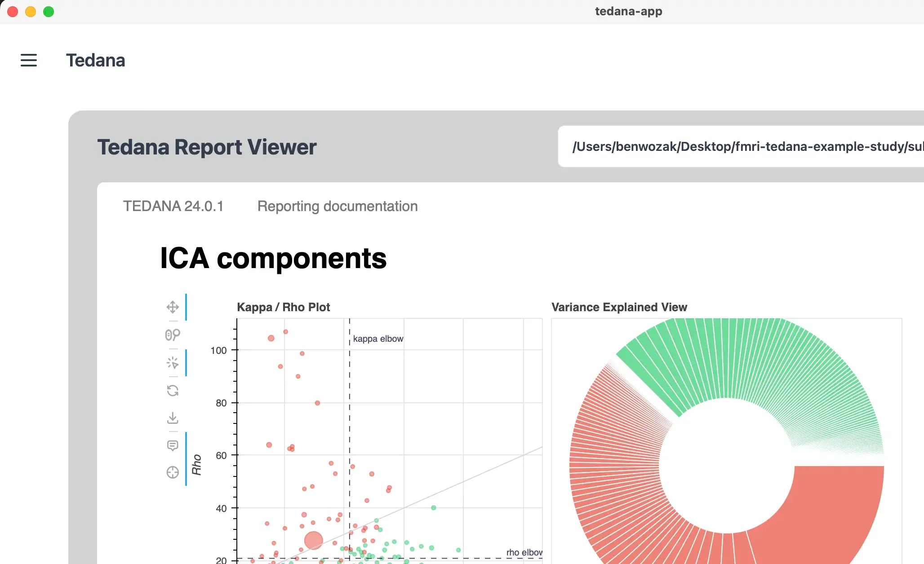Click the Tedana app title
This screenshot has width=924, height=564.
(x=96, y=60)
